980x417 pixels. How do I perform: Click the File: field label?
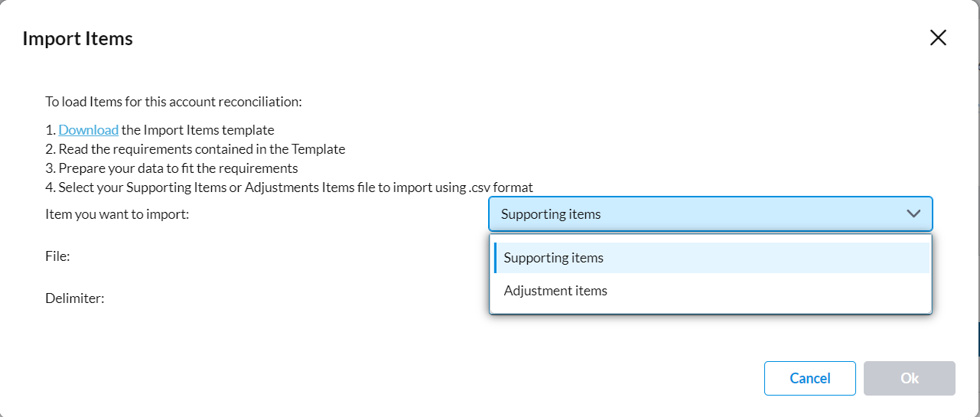(x=57, y=256)
